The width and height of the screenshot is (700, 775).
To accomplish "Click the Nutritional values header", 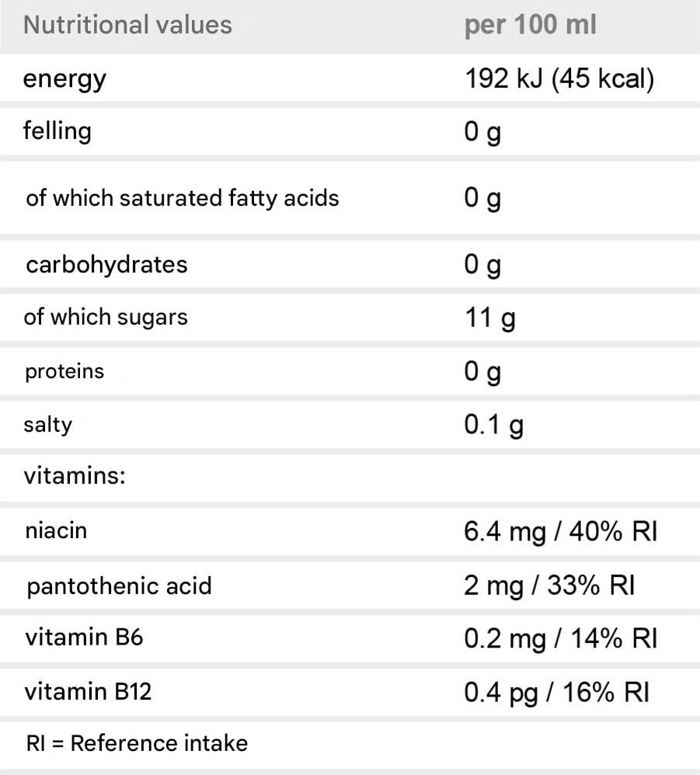I will [127, 25].
